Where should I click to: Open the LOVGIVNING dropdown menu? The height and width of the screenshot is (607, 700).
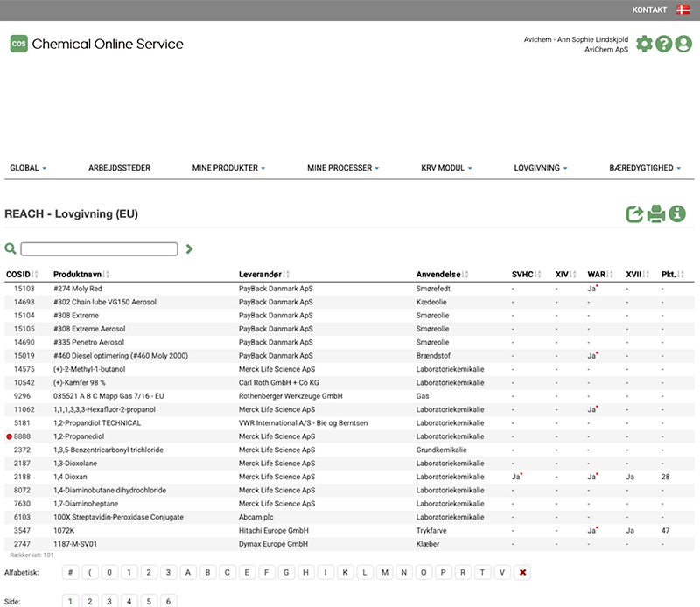[x=541, y=168]
